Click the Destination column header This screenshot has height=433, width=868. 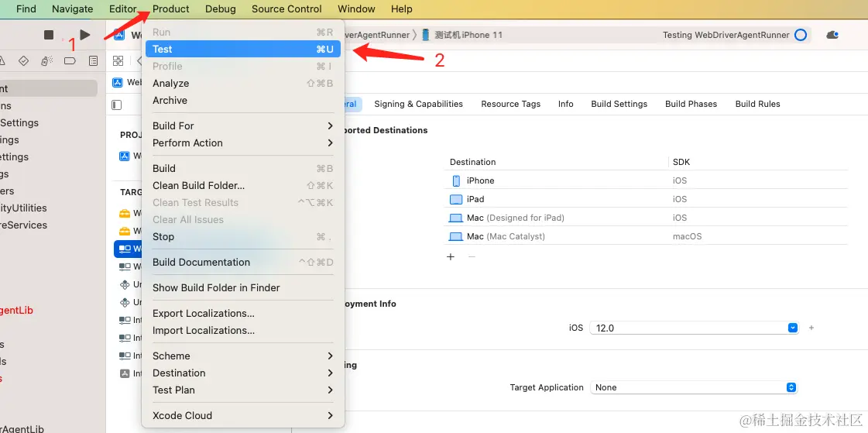pyautogui.click(x=473, y=162)
